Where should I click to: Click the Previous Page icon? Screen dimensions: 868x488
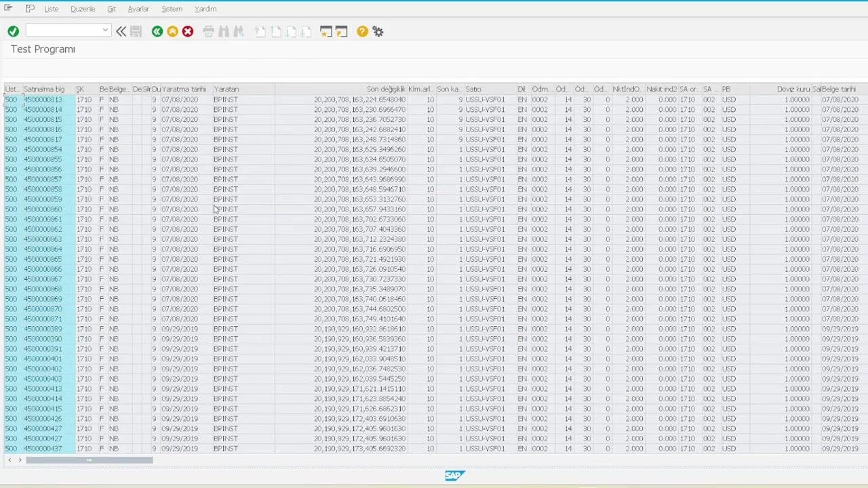click(275, 31)
